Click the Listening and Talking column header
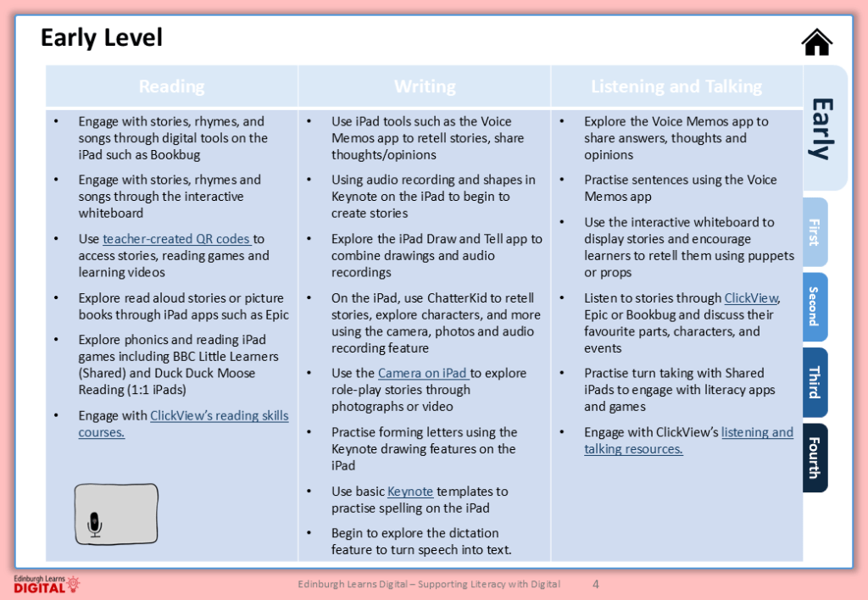Screen dimensions: 868x600 676,86
